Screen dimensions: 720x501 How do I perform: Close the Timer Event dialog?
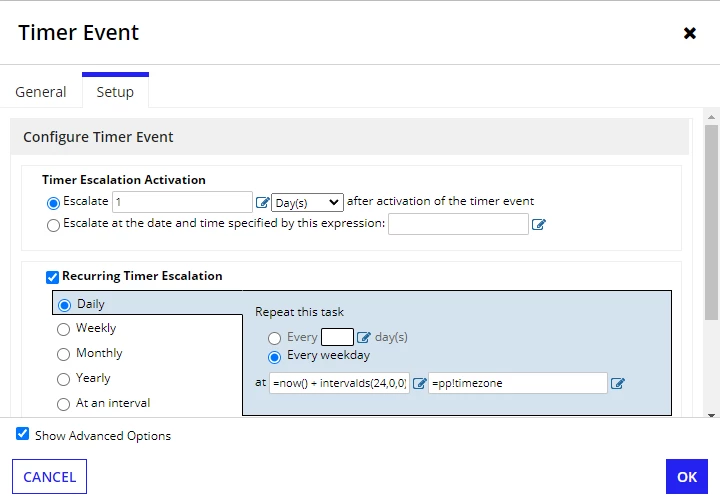coord(689,33)
